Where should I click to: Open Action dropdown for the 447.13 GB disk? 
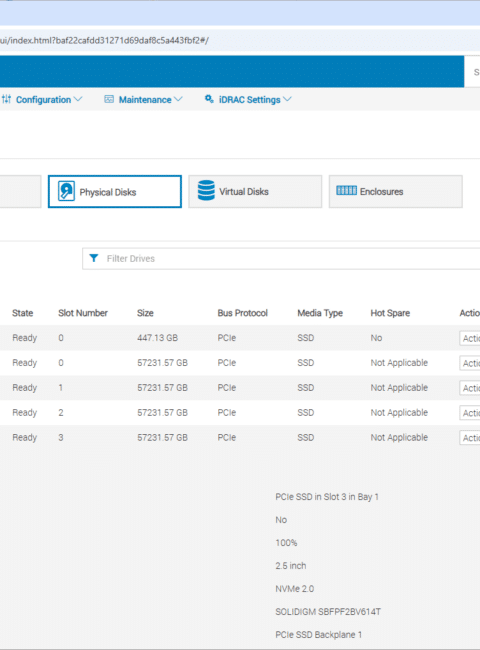point(470,338)
